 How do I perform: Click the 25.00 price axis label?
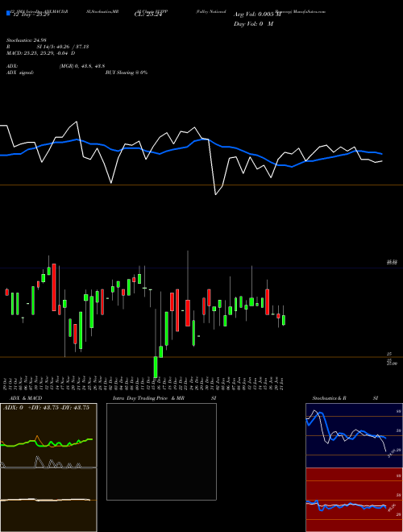click(x=392, y=364)
